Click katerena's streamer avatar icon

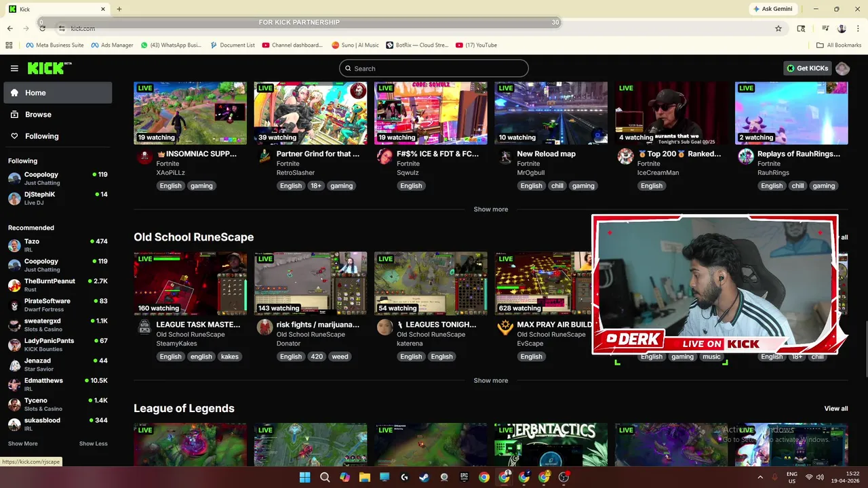385,327
